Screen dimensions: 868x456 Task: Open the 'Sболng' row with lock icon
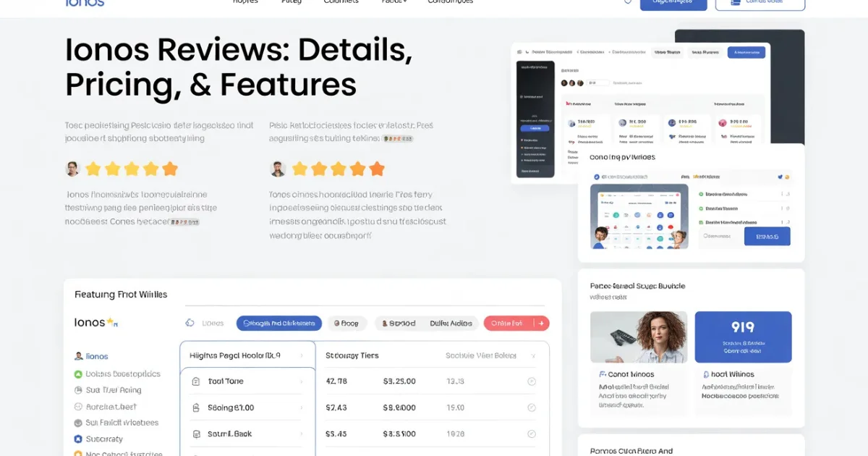click(246, 408)
